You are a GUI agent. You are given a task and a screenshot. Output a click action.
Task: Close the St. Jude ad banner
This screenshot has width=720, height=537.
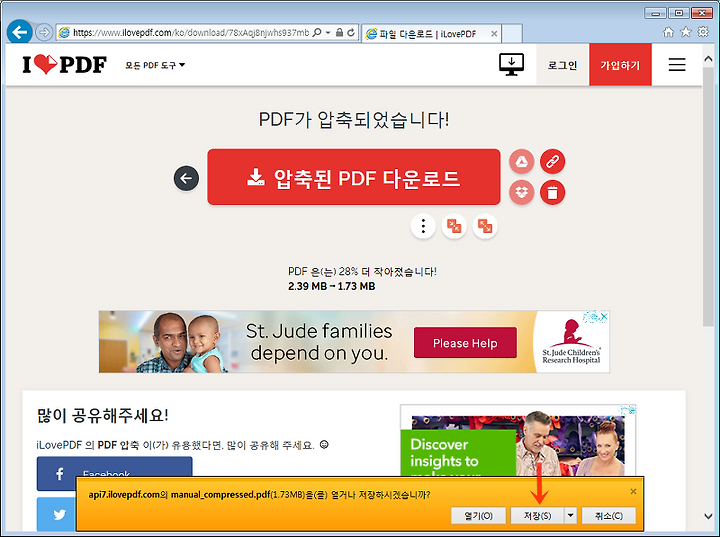click(x=604, y=316)
